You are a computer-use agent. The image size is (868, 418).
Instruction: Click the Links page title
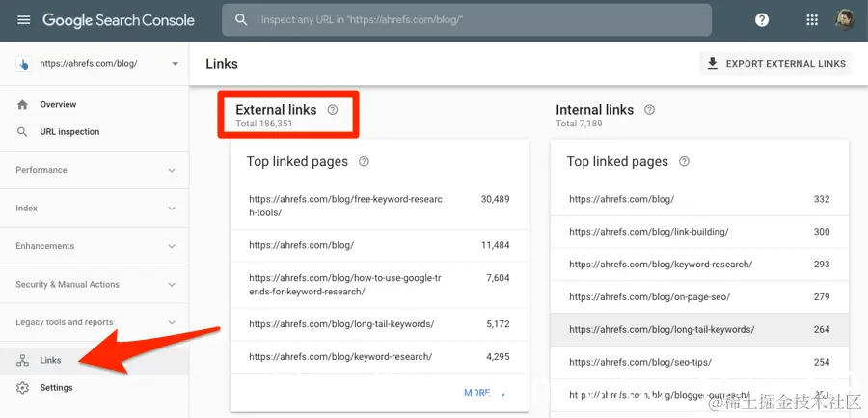pos(222,64)
